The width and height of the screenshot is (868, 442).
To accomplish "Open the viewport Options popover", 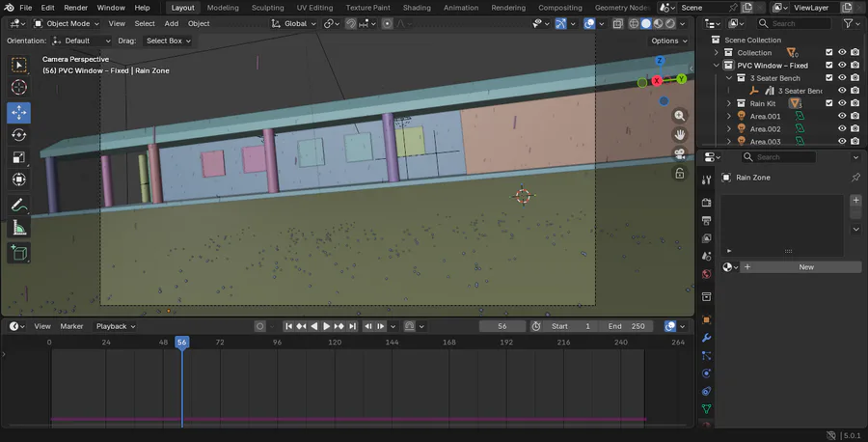I will point(668,41).
